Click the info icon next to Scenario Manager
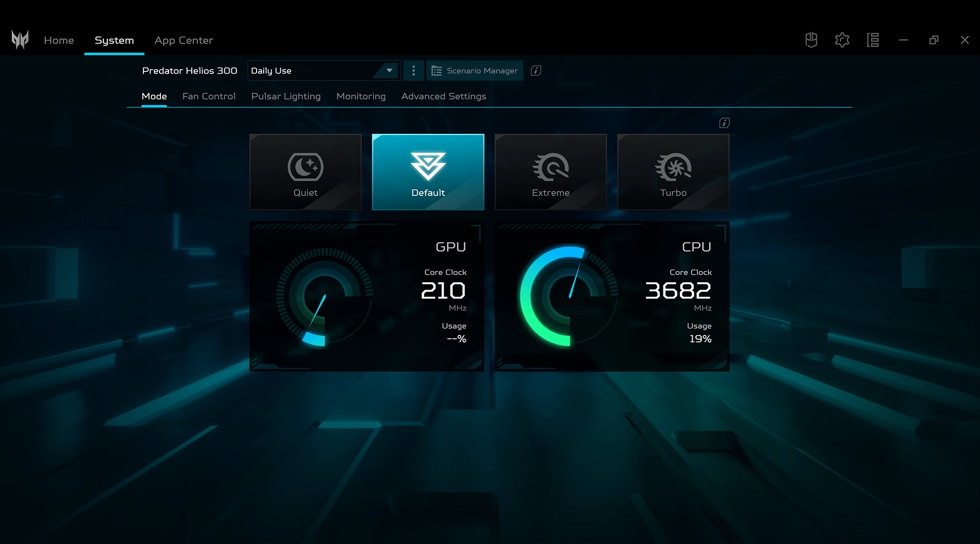The image size is (980, 544). 535,70
